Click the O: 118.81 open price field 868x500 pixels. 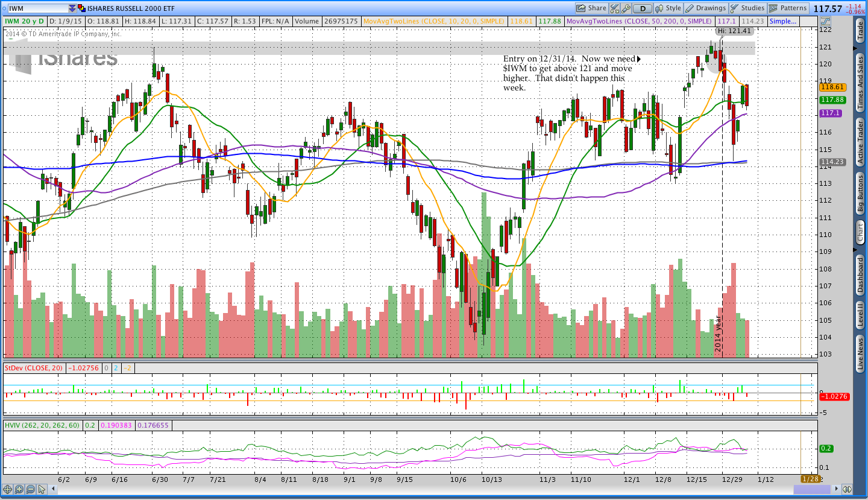103,21
